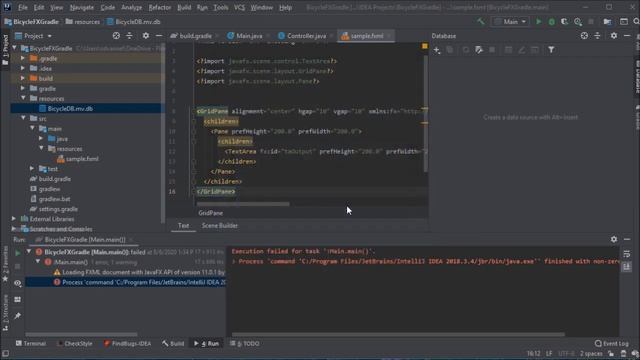Select BicycleDB.mv.db in project tree
Screen dimensions: 640x360
pos(87,109)
